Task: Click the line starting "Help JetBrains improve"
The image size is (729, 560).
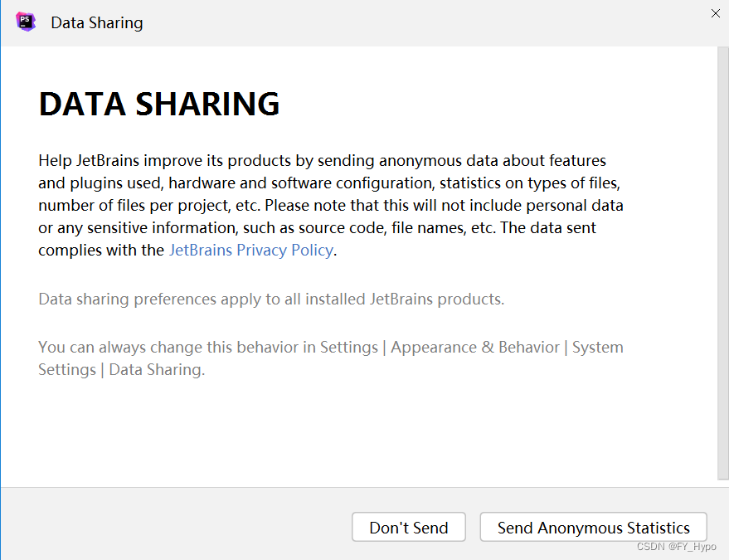Action: click(x=322, y=160)
